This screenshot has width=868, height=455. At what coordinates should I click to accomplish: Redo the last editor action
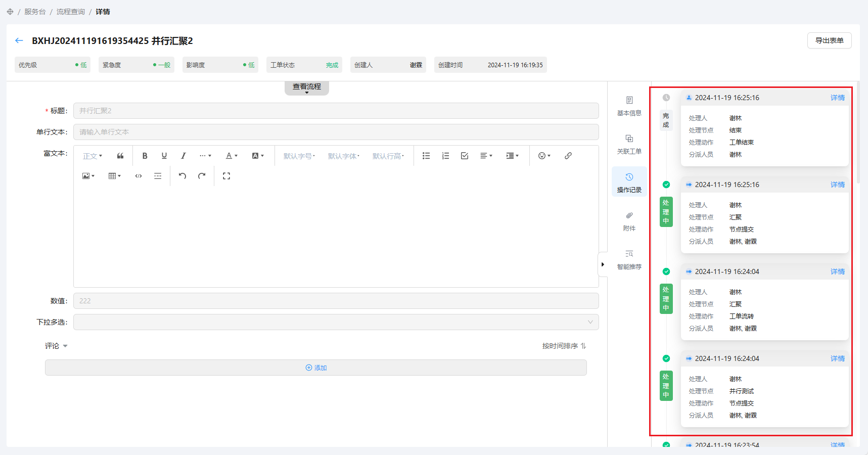pos(202,176)
